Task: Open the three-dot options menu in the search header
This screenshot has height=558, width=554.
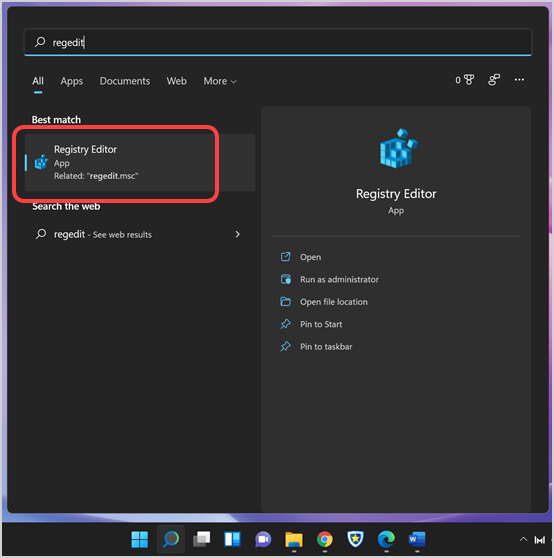Action: [x=519, y=80]
